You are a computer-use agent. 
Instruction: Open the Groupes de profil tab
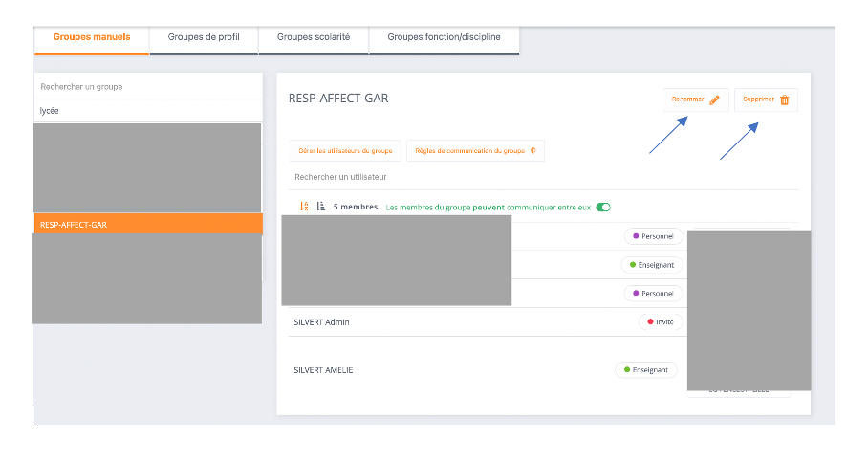(204, 37)
